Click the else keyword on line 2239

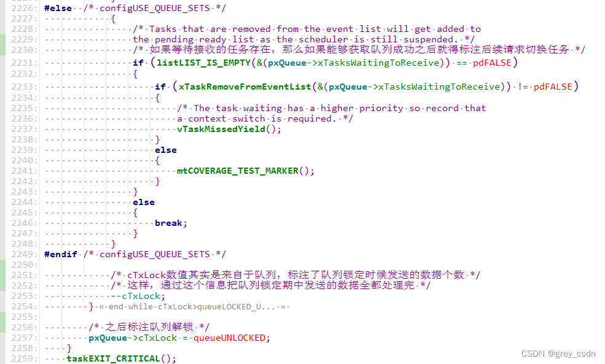[166, 150]
